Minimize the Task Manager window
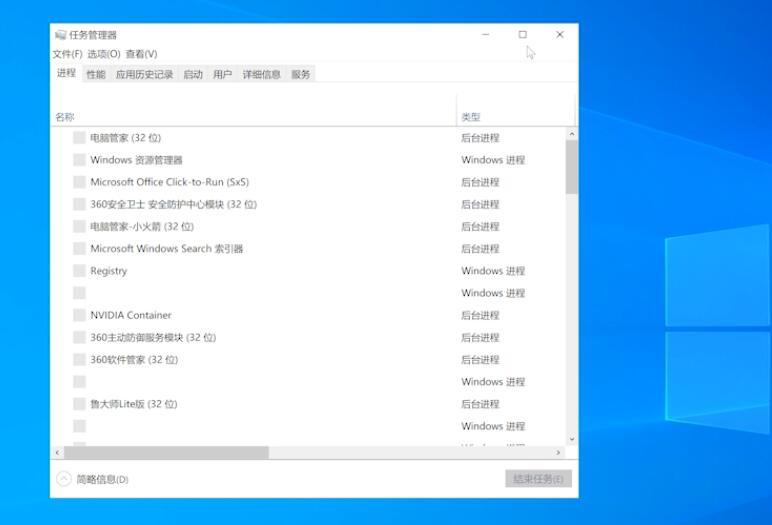This screenshot has height=525, width=772. [x=485, y=34]
